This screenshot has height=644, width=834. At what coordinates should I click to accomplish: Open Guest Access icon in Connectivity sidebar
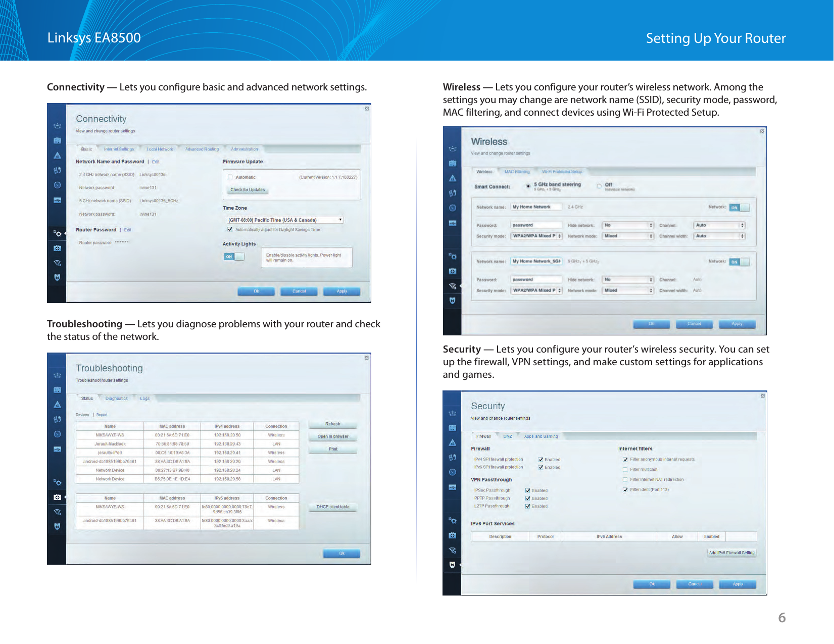pyautogui.click(x=58, y=140)
